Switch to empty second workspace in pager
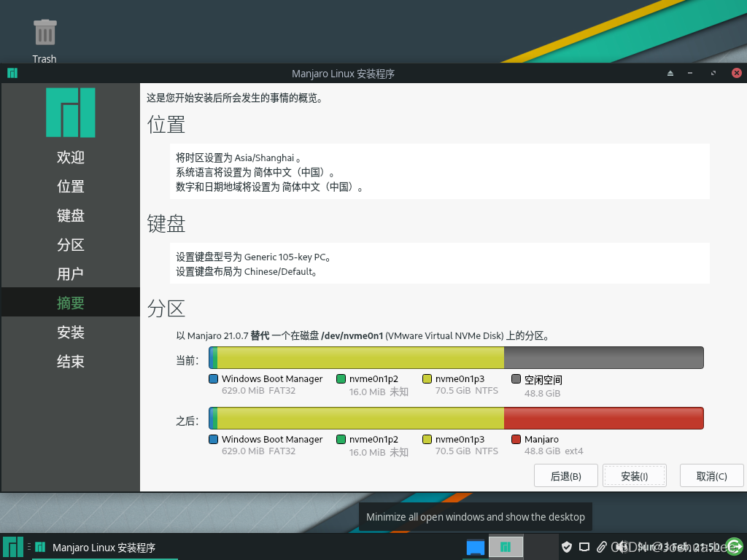The height and width of the screenshot is (560, 747). click(x=541, y=547)
